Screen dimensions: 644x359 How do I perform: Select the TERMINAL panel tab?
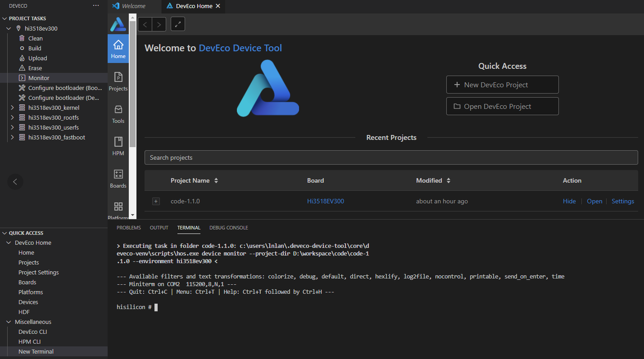click(x=189, y=228)
